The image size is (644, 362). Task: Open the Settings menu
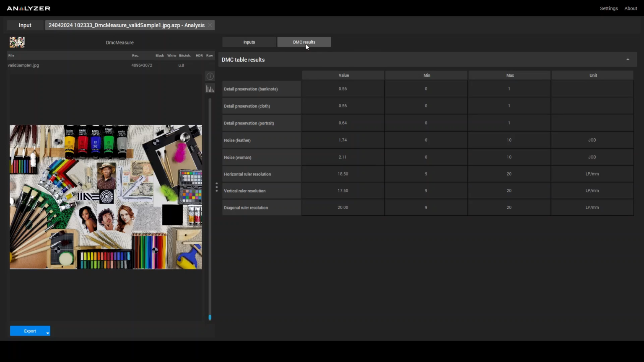pyautogui.click(x=609, y=8)
